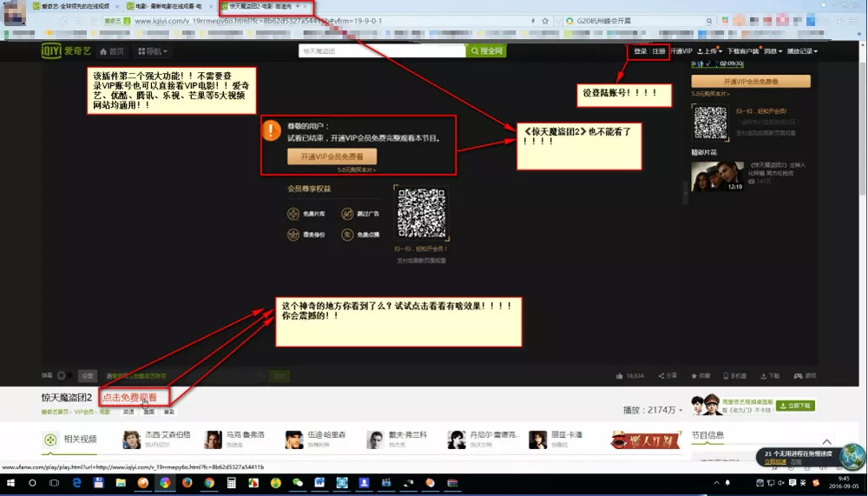The width and height of the screenshot is (868, 496).
Task: Open actor 伍迪·哈里森 entry
Action: pos(316,440)
